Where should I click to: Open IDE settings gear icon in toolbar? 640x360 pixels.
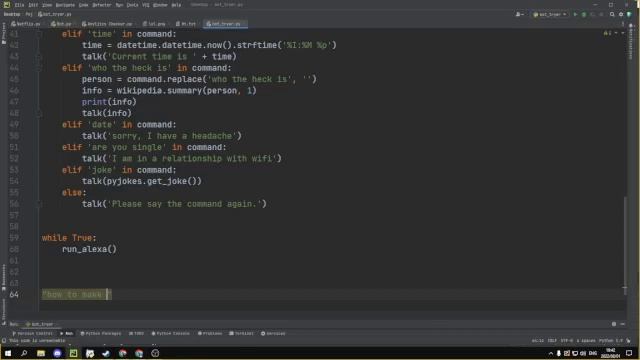pos(621,14)
